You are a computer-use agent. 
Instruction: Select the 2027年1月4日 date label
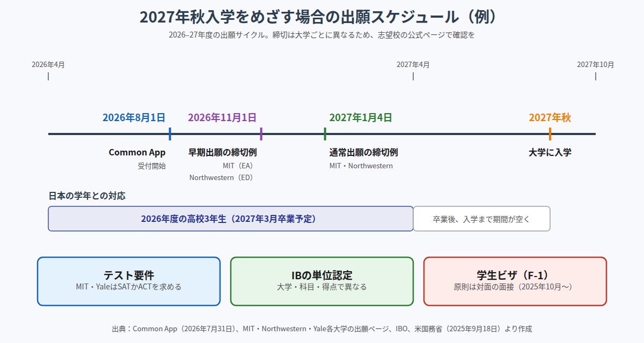[361, 117]
